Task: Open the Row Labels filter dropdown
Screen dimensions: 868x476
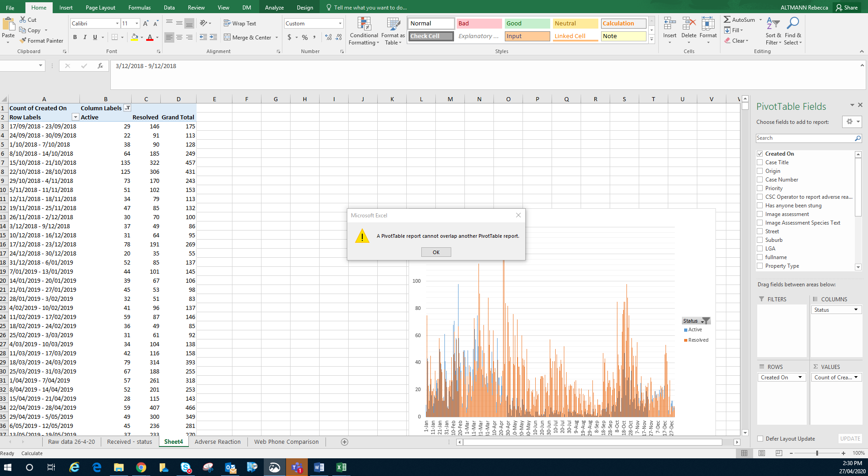Action: 75,118
